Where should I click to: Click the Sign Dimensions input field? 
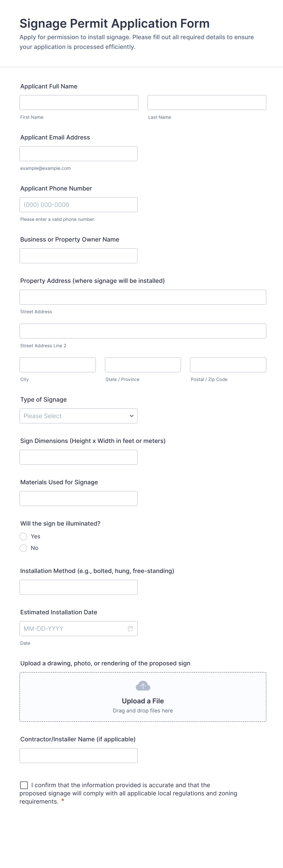[x=78, y=457]
